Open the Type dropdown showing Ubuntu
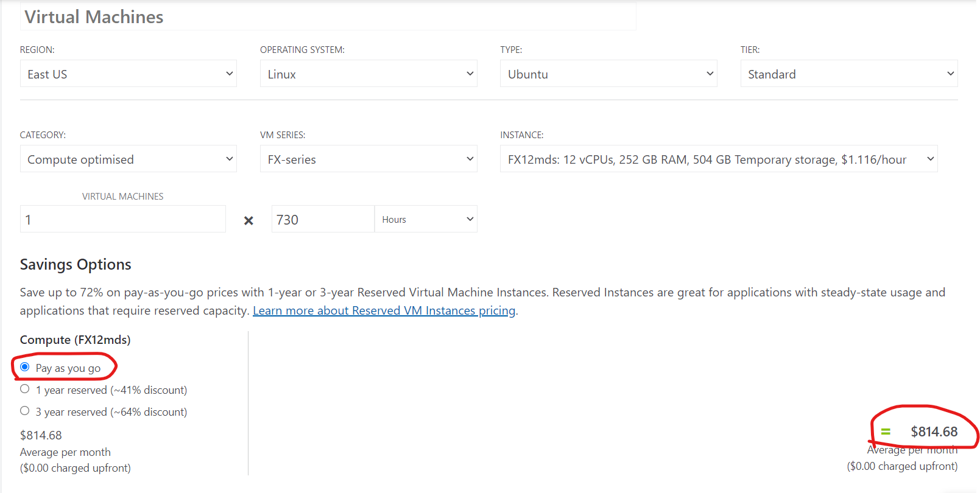 (608, 74)
